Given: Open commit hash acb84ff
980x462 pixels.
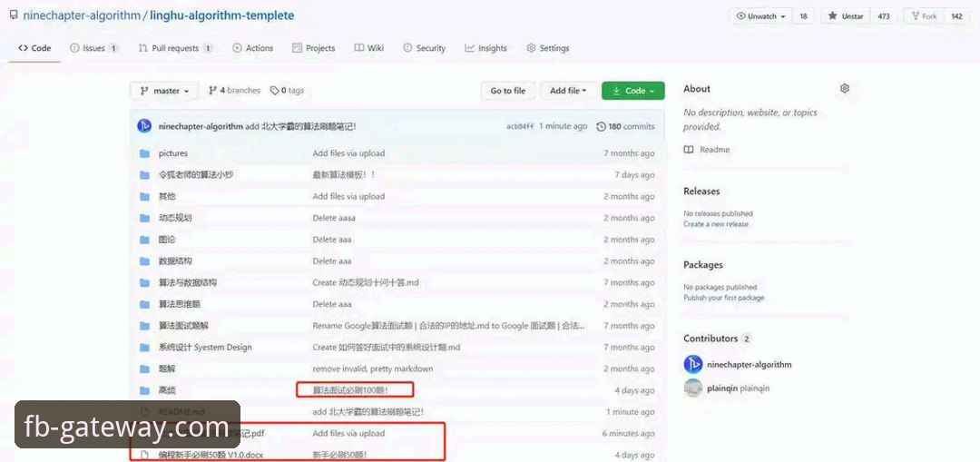Looking at the screenshot, I should pos(520,126).
